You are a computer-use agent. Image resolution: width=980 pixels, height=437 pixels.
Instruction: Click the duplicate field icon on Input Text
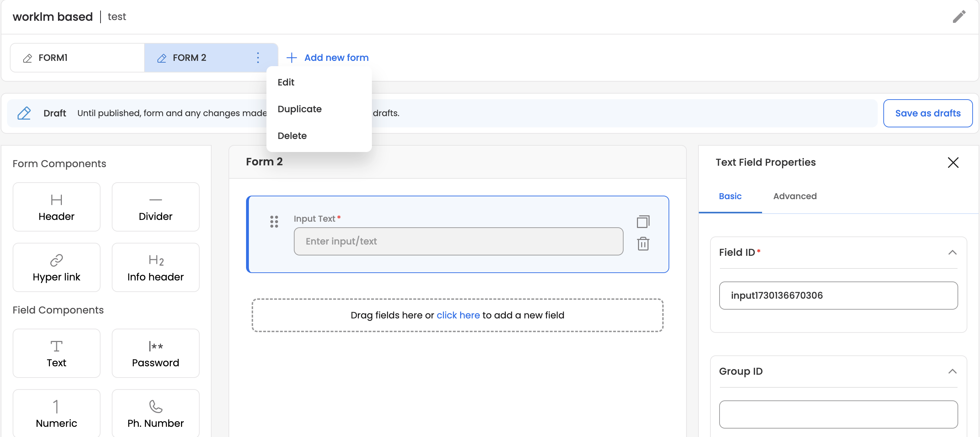643,222
